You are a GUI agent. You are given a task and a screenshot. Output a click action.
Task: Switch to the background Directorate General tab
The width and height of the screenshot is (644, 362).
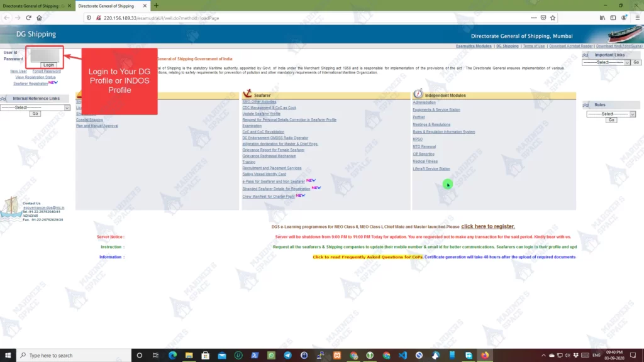34,6
